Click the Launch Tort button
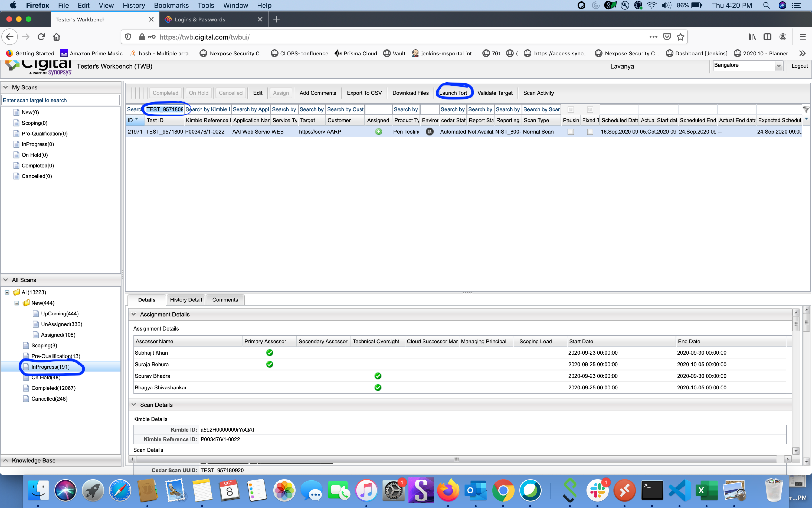This screenshot has width=812, height=508. pyautogui.click(x=453, y=93)
